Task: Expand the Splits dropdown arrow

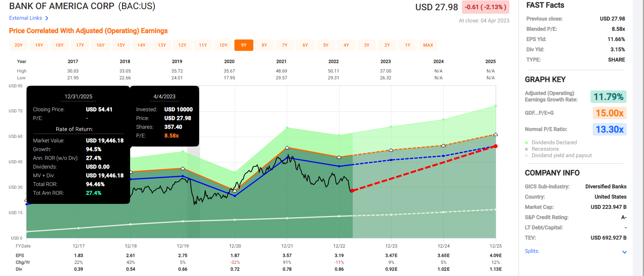Action: [624, 252]
